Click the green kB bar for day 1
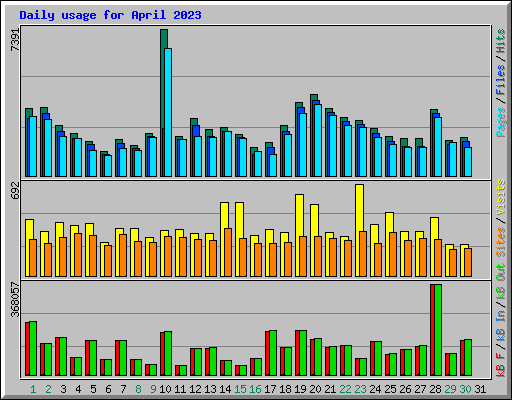This screenshot has height=400, width=512. tap(33, 348)
